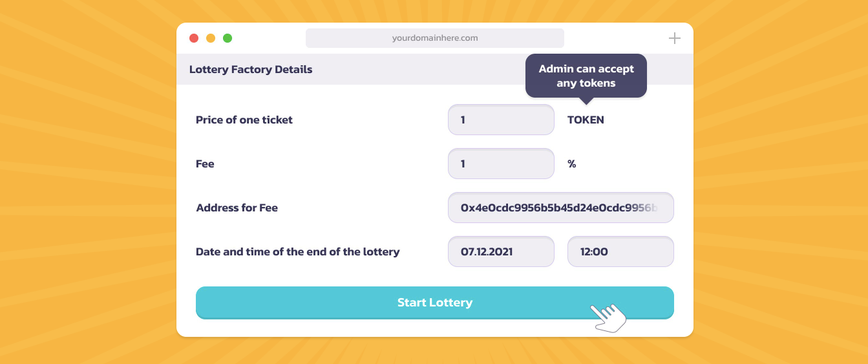Click the red close window dot
This screenshot has height=364, width=868.
tap(194, 38)
